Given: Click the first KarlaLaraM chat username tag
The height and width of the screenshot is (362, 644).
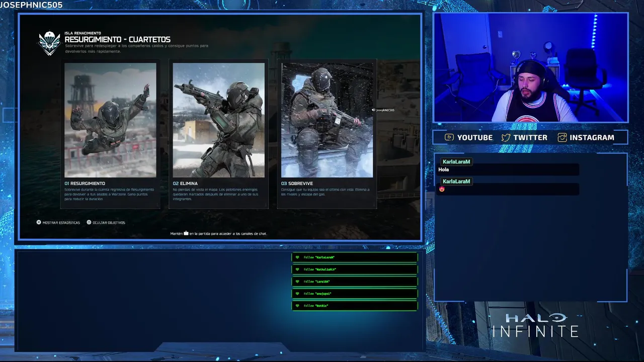Looking at the screenshot, I should click(x=456, y=162).
